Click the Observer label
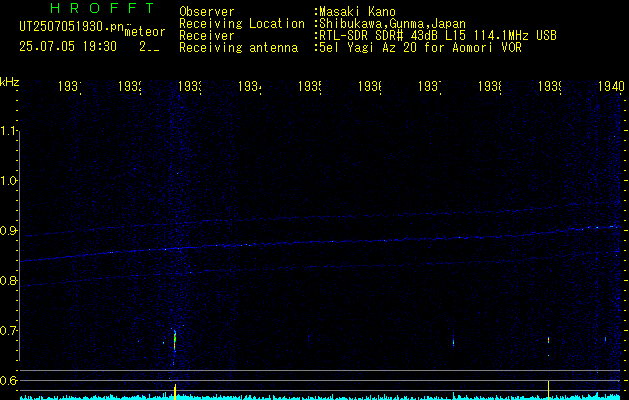This screenshot has height=400, width=629. click(207, 12)
